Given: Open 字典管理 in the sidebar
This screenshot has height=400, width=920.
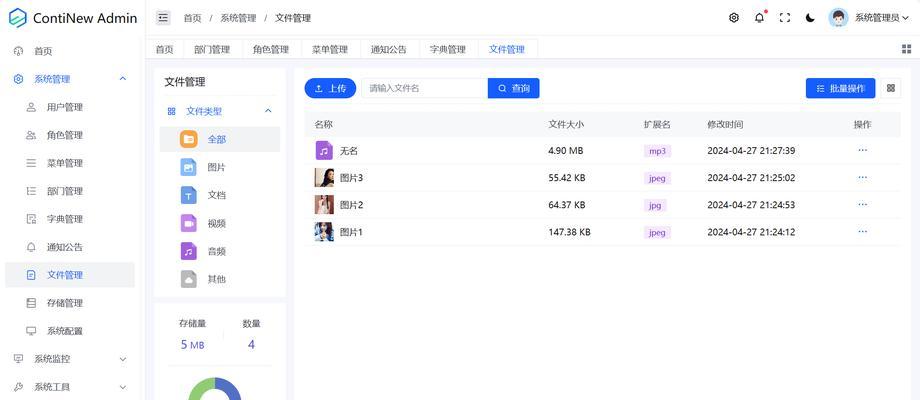Looking at the screenshot, I should [70, 219].
